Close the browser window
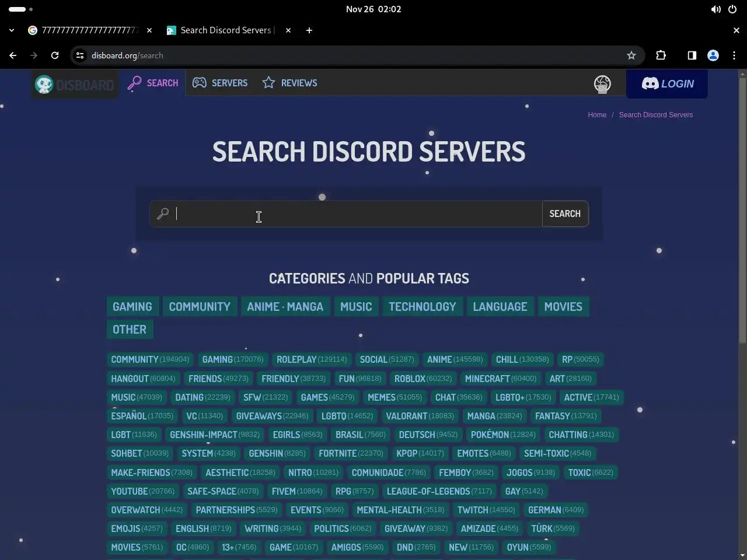The height and width of the screenshot is (560, 747). pyautogui.click(x=736, y=30)
